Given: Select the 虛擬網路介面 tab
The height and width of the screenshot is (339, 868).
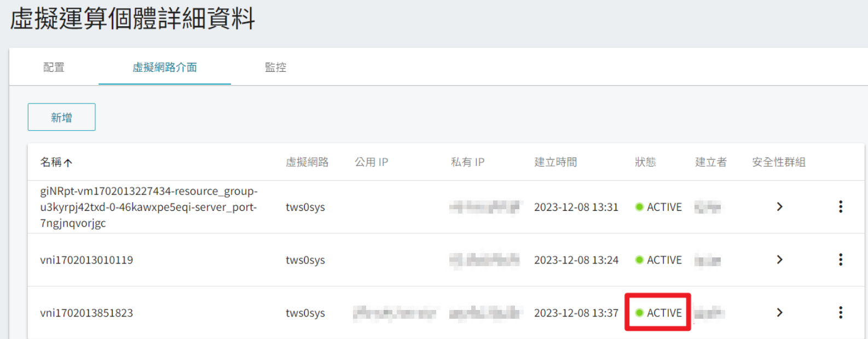Looking at the screenshot, I should [165, 67].
